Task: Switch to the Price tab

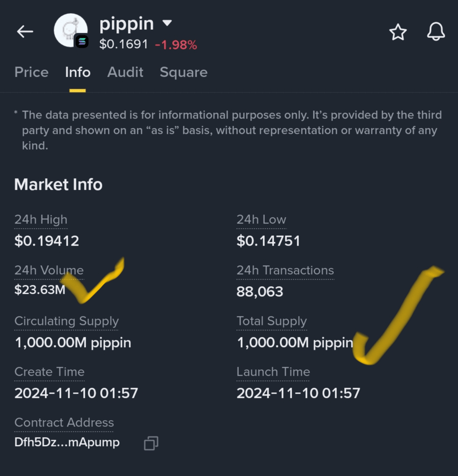Action: [x=31, y=72]
